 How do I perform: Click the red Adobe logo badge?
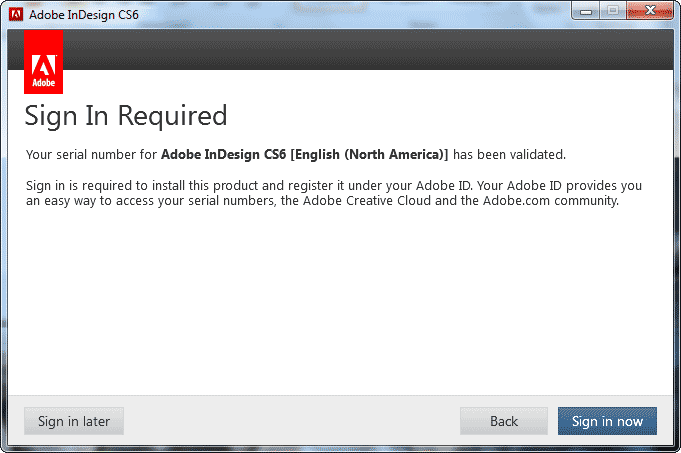(43, 62)
